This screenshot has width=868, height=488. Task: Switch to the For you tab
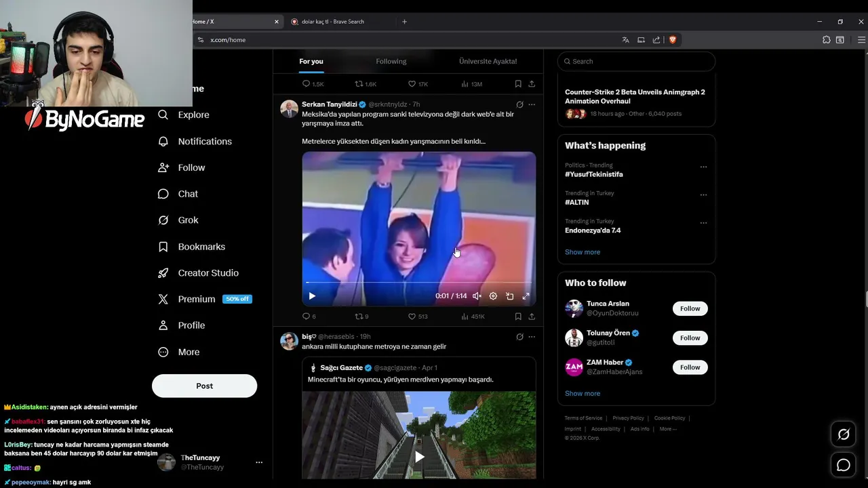tap(311, 61)
